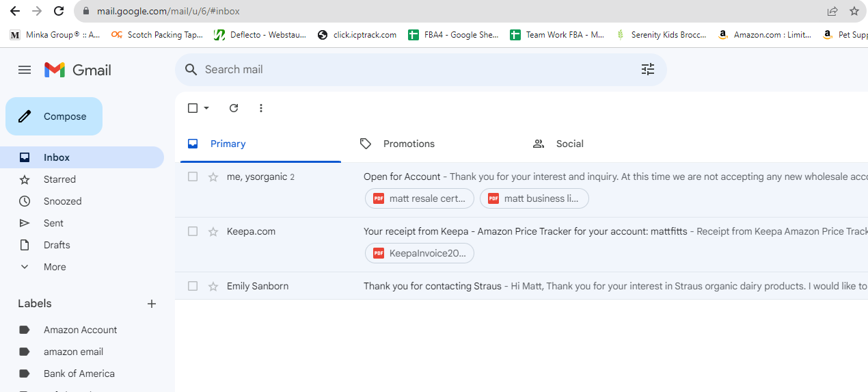Screen dimensions: 868x392
Task: Open Deflecto Webstaurant bookmark
Action: click(x=260, y=35)
